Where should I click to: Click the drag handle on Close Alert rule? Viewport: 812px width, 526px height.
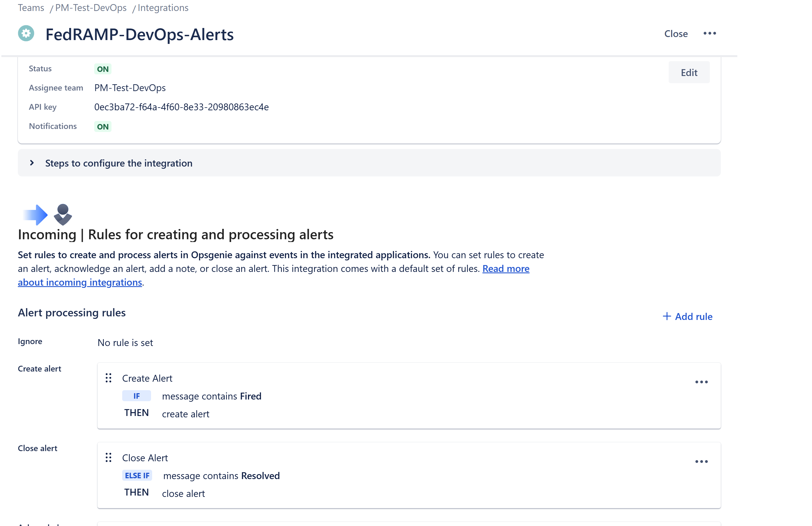coord(108,457)
